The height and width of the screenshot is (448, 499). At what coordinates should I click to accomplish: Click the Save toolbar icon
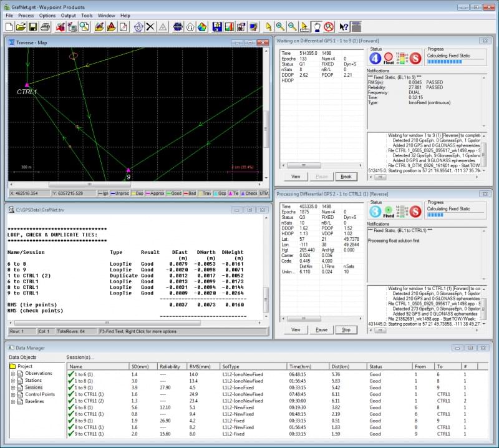coord(32,26)
